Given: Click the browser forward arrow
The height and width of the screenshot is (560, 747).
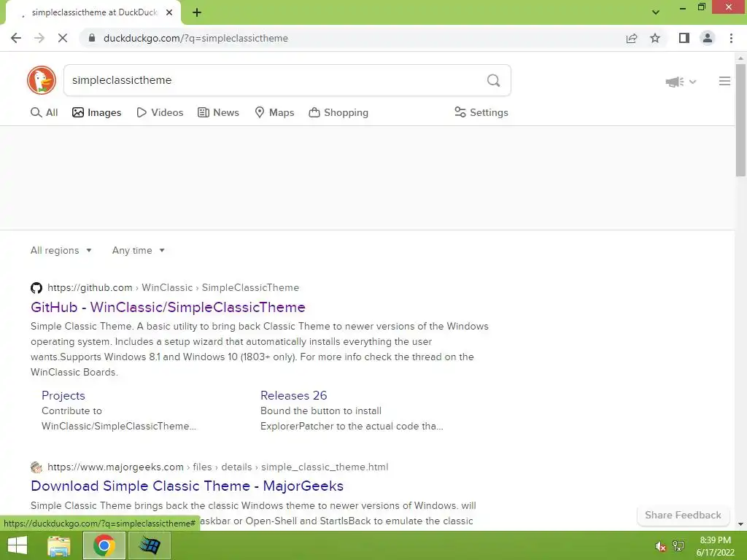Looking at the screenshot, I should 39,38.
